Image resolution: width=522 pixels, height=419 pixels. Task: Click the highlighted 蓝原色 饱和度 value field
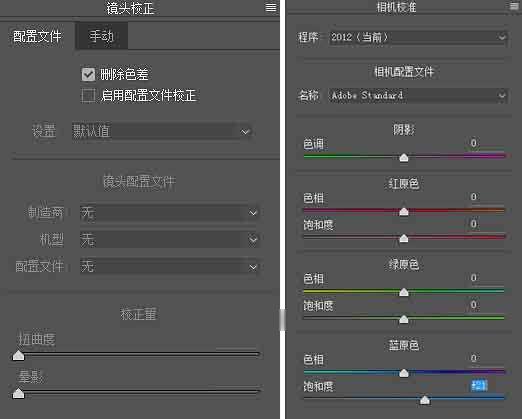(x=479, y=386)
